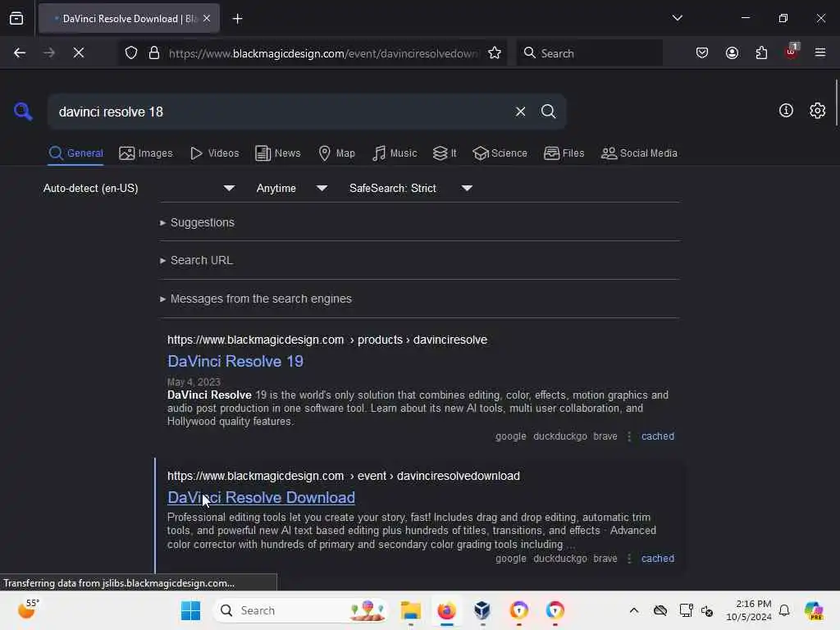Open the weather widget showing 55°
The height and width of the screenshot is (630, 840).
click(x=27, y=609)
